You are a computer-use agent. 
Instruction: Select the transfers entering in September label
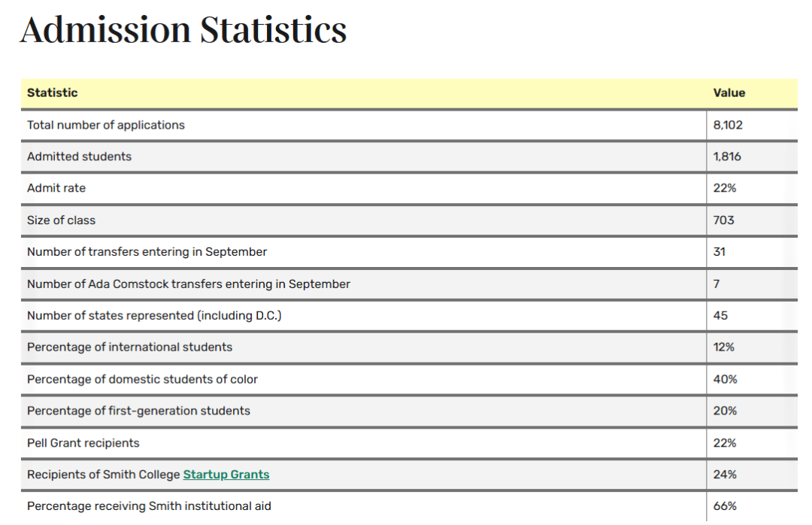click(147, 252)
